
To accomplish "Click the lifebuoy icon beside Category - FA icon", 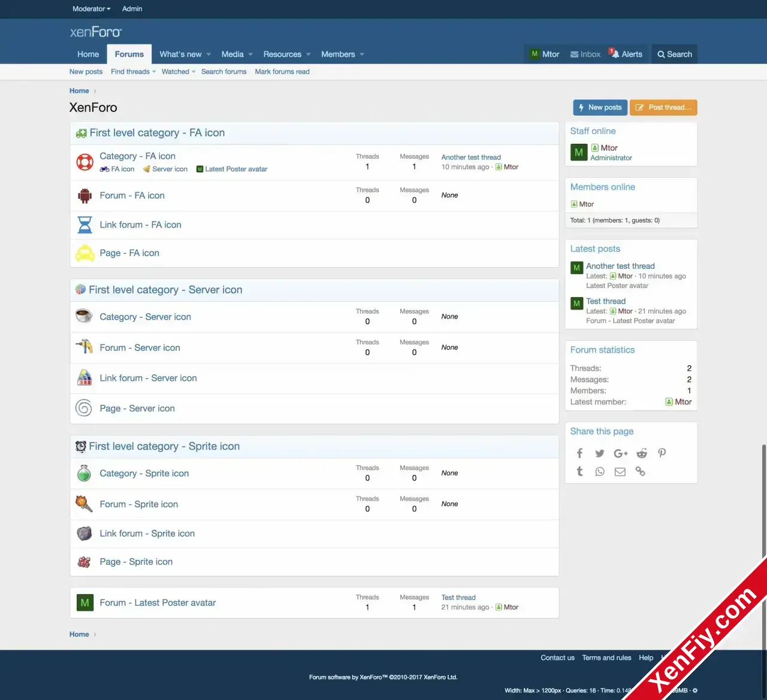I will coord(84,162).
